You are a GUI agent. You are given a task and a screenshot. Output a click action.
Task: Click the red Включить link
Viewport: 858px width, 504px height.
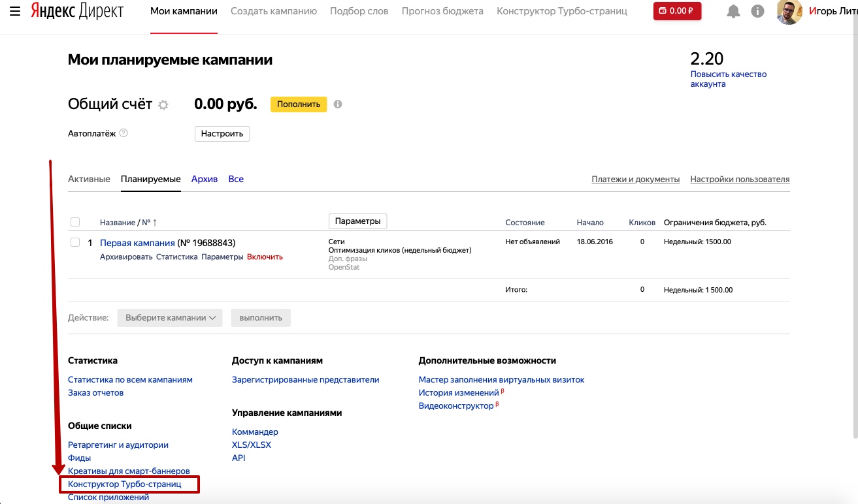coord(265,257)
